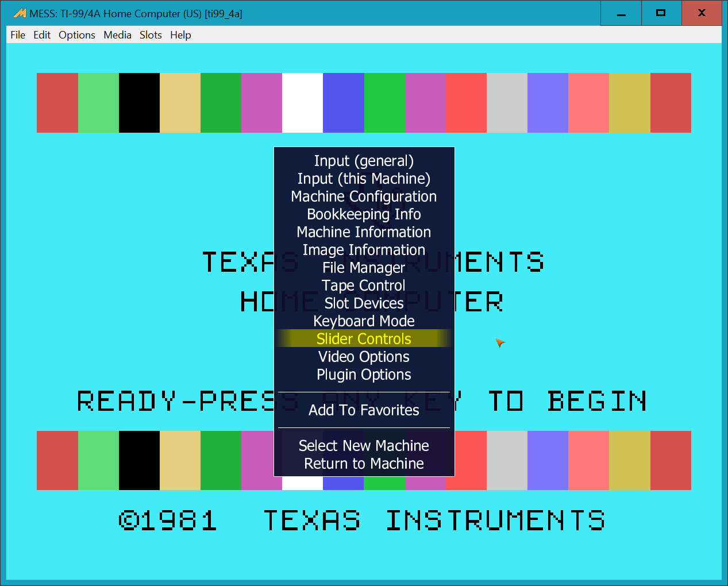Open highlighted Slider Controls
Image resolution: width=728 pixels, height=586 pixels.
click(364, 339)
